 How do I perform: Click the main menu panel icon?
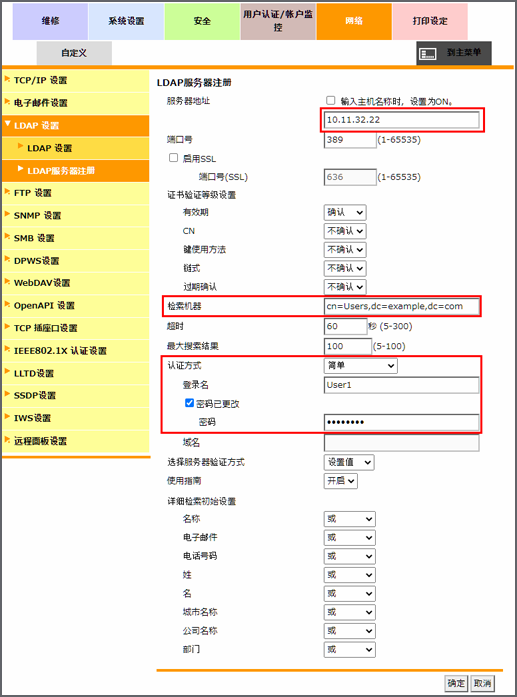click(x=428, y=54)
